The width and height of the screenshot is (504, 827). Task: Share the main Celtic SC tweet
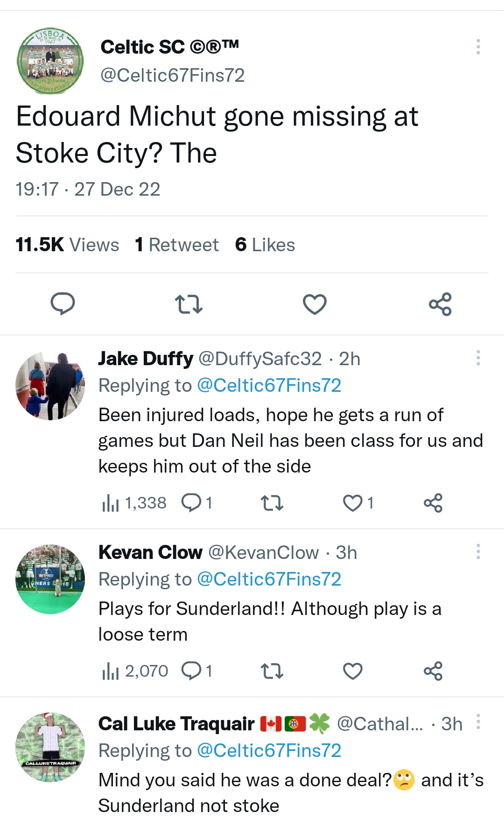pos(440,304)
